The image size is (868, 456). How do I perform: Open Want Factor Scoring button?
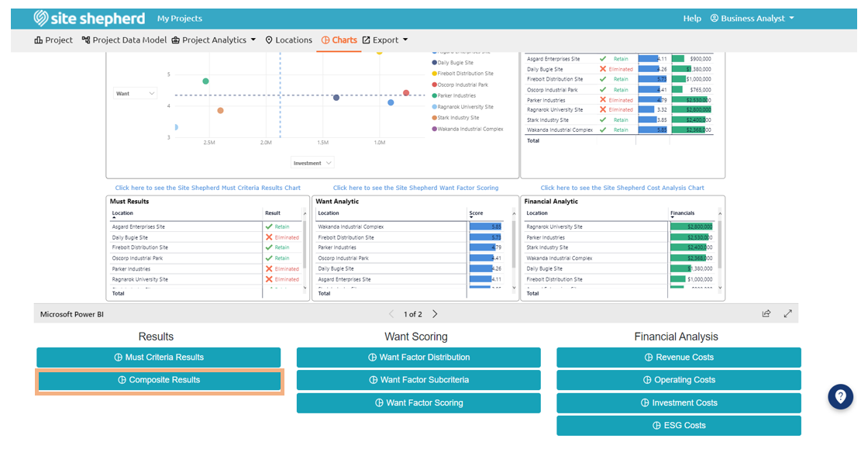point(418,402)
